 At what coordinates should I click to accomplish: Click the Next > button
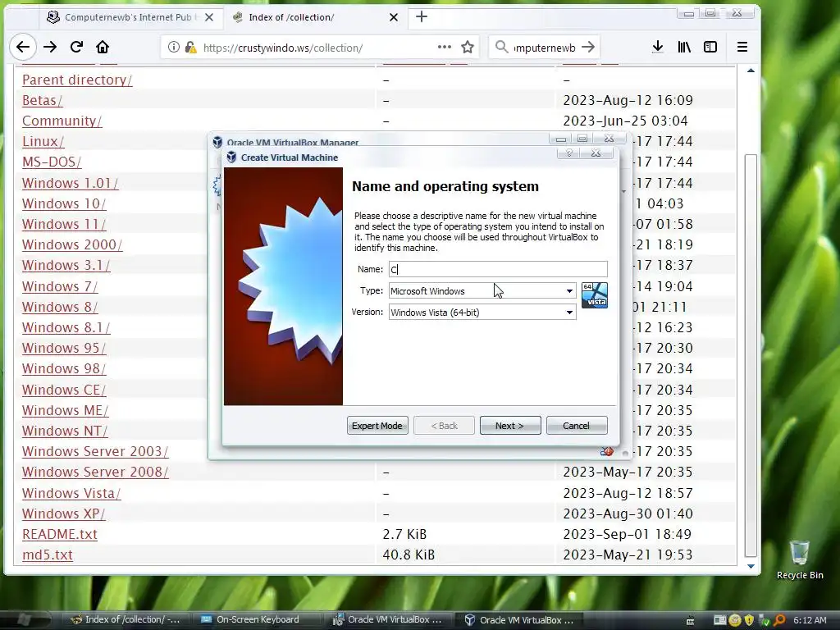(510, 426)
